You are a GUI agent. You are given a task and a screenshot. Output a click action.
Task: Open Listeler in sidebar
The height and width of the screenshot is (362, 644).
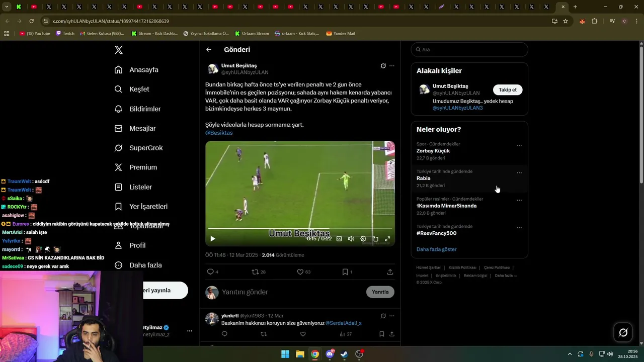133,187
